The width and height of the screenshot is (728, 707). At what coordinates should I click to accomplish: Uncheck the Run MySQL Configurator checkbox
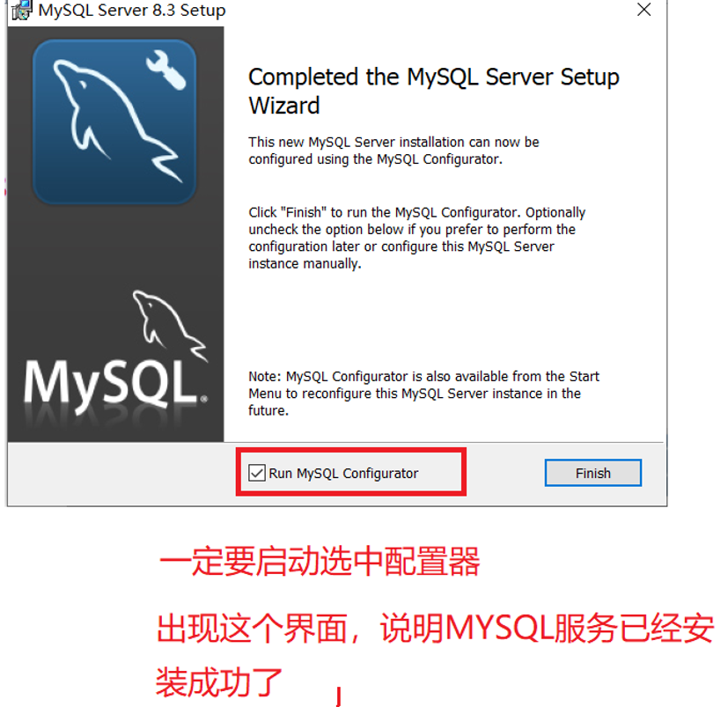(x=257, y=473)
